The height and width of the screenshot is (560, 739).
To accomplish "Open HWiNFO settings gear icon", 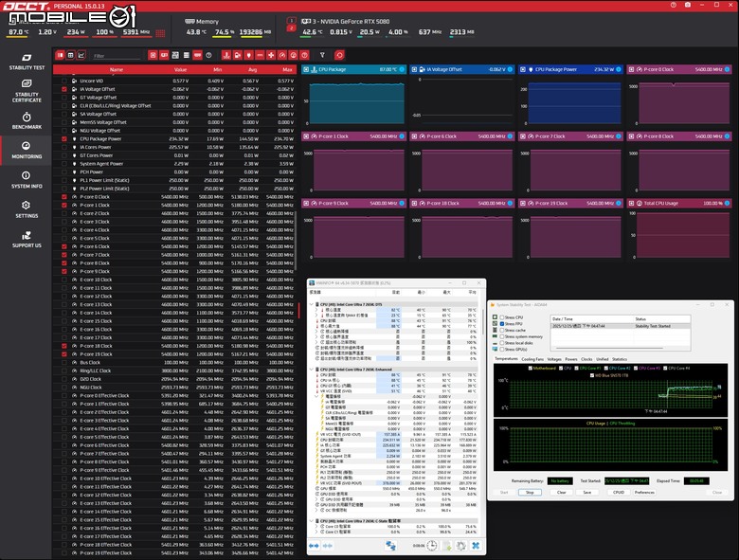I will point(461,546).
